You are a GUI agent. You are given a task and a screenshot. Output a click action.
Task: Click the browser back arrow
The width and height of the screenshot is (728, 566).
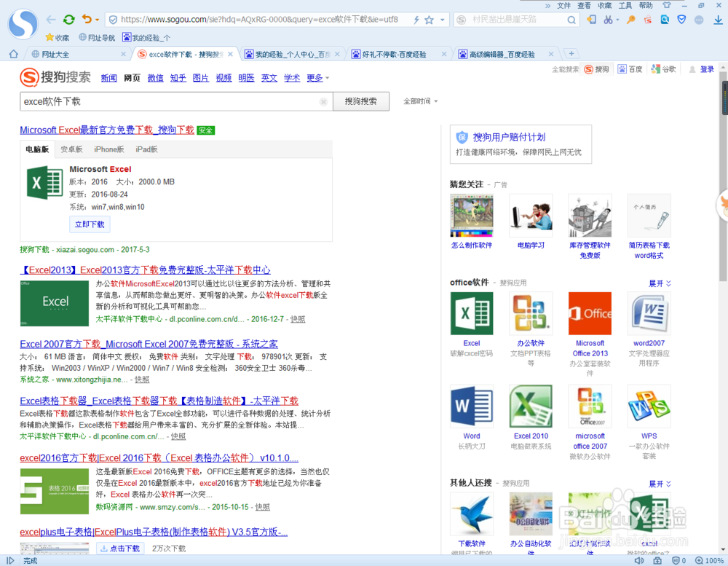coord(51,20)
